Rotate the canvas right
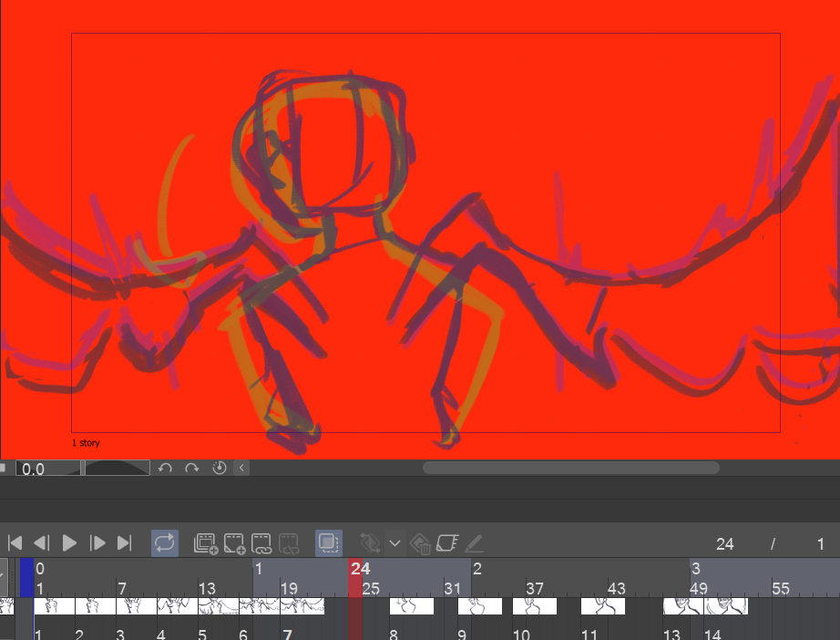This screenshot has width=840, height=640. [192, 468]
